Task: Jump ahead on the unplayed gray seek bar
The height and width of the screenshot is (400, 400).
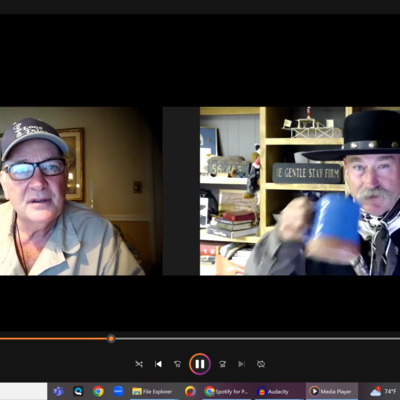Action: click(257, 339)
